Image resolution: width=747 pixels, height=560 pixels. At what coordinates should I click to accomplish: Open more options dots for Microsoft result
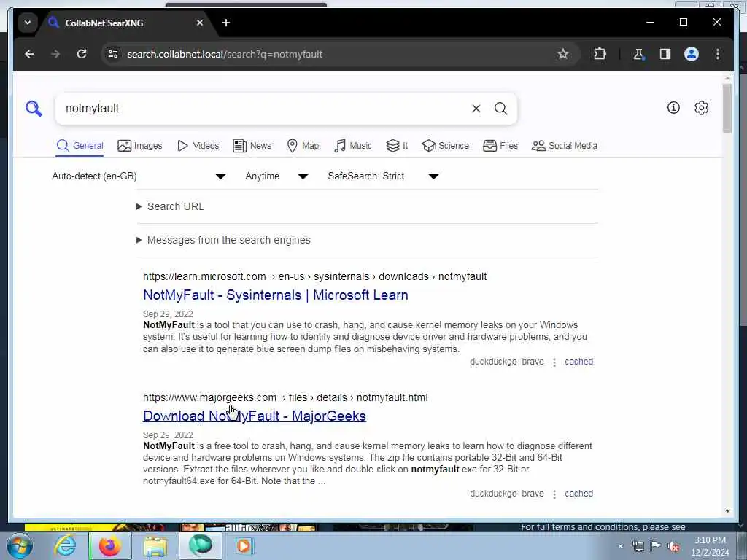(x=554, y=362)
